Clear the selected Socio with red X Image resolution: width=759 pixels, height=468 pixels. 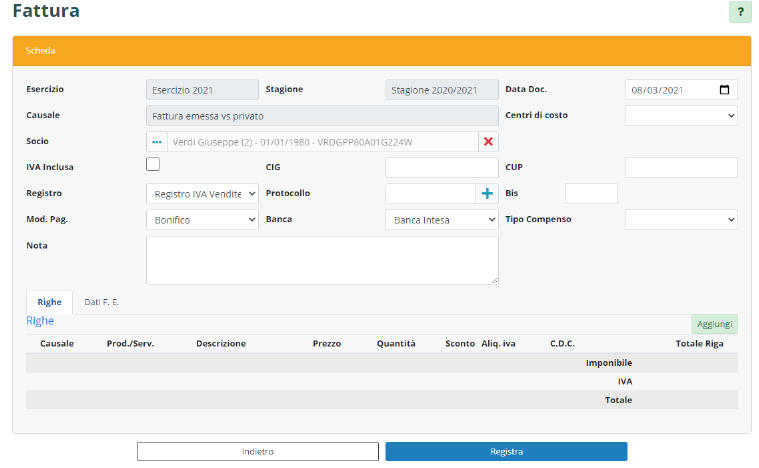click(x=488, y=142)
